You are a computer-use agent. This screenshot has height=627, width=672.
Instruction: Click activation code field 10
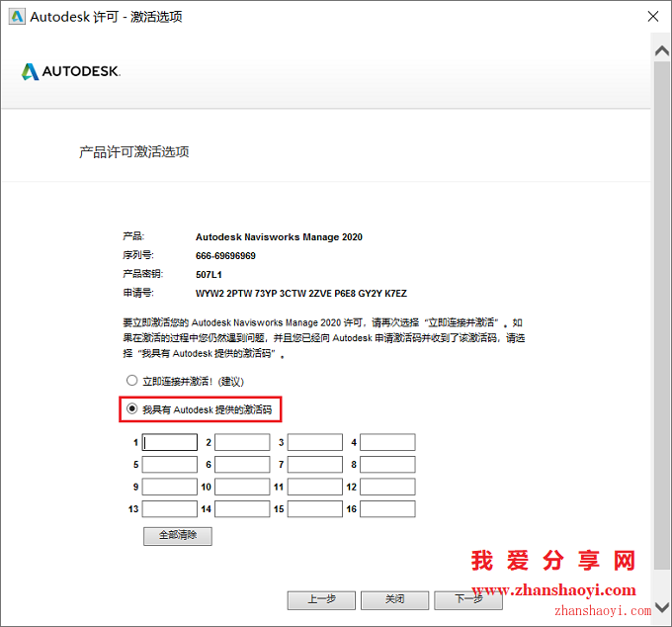[x=242, y=487]
